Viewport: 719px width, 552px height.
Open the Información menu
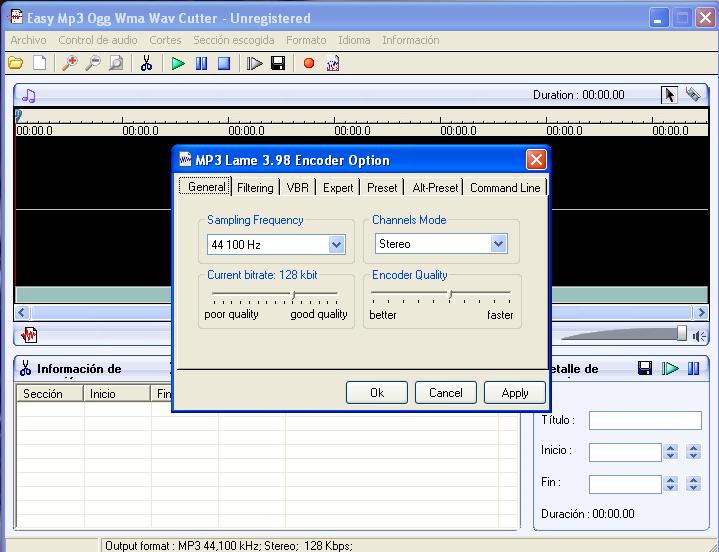pyautogui.click(x=410, y=40)
